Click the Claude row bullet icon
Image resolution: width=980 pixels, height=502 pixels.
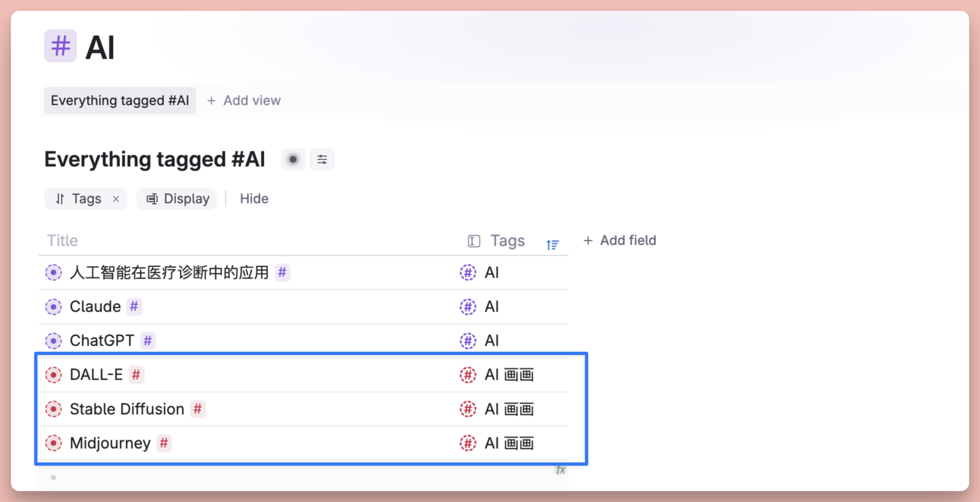53,307
